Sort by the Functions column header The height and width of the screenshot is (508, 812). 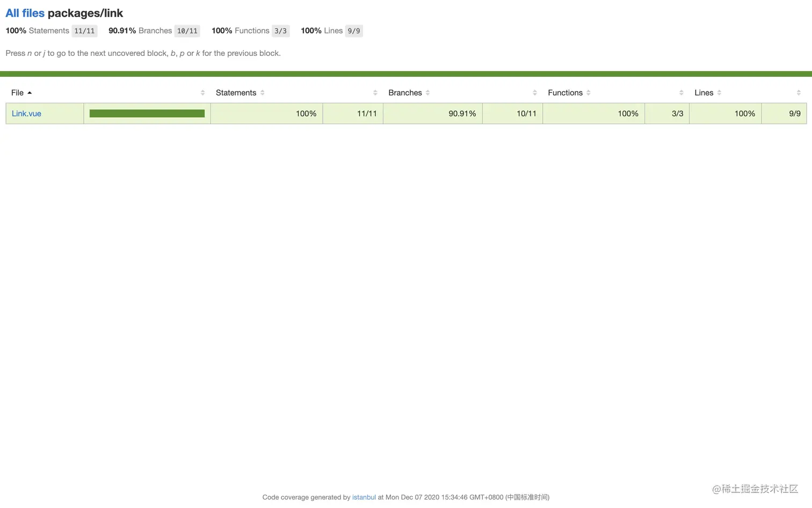pos(565,92)
